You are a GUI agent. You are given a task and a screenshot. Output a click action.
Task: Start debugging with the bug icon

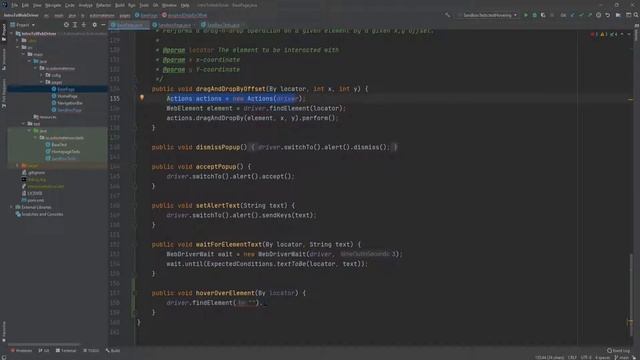tap(534, 15)
